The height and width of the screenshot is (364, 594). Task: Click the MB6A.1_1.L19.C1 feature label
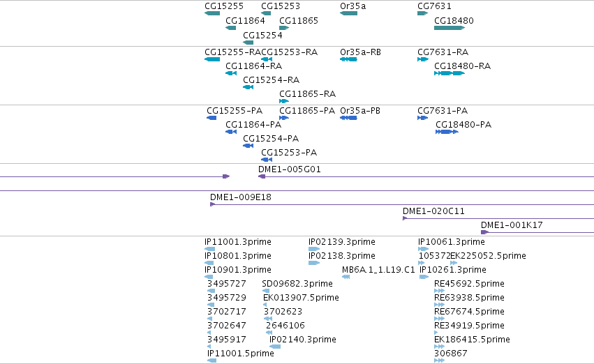[x=378, y=270]
